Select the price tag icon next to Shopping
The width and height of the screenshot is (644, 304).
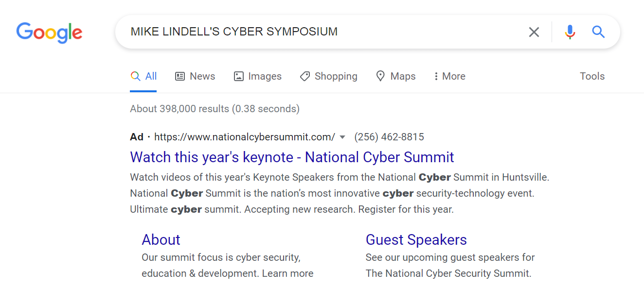[x=305, y=76]
